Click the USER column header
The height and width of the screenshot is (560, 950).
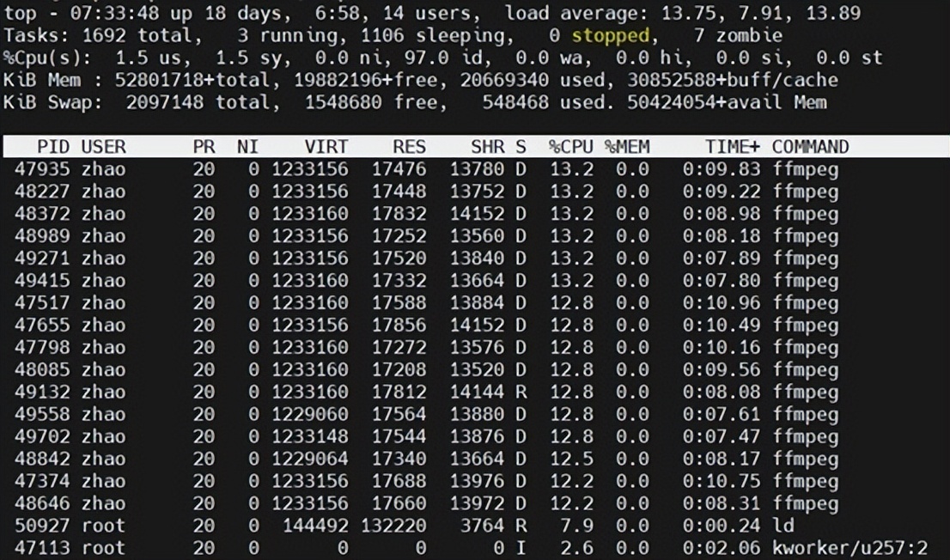click(104, 147)
